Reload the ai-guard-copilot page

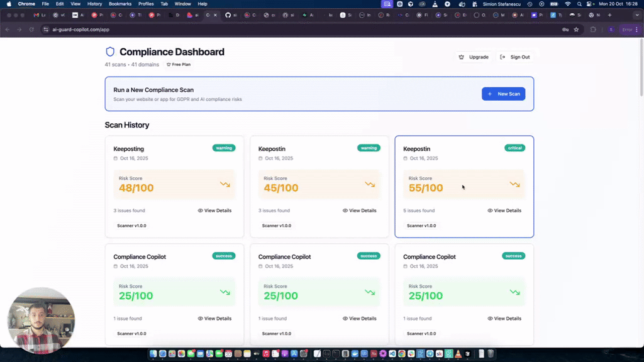(31, 30)
